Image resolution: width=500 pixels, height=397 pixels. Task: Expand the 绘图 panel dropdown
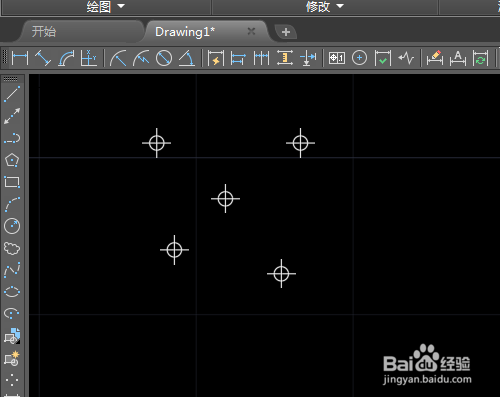point(121,6)
